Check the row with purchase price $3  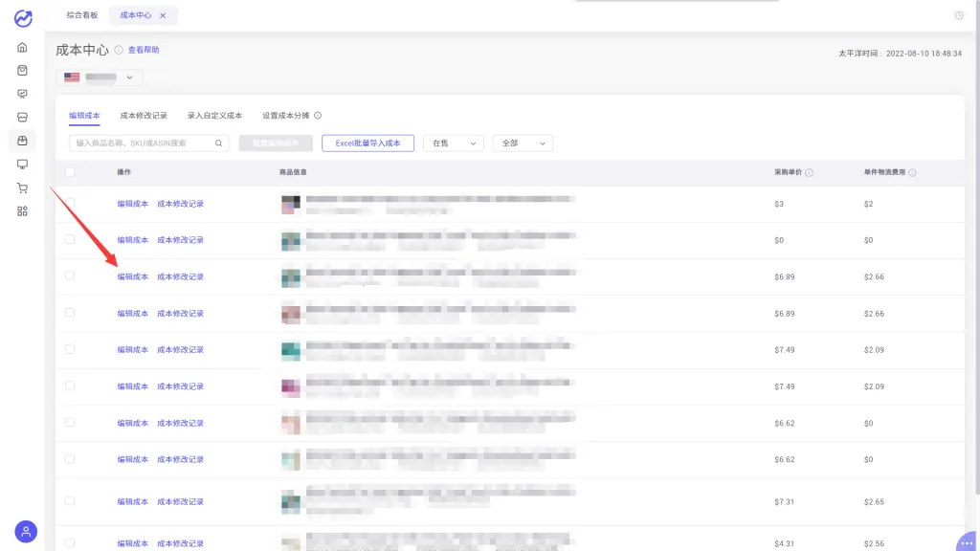70,203
